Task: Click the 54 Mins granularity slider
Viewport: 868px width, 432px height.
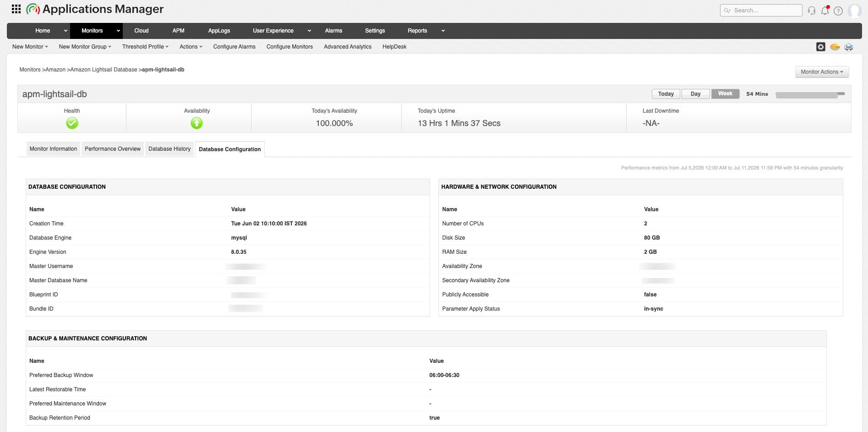Action: (x=810, y=94)
